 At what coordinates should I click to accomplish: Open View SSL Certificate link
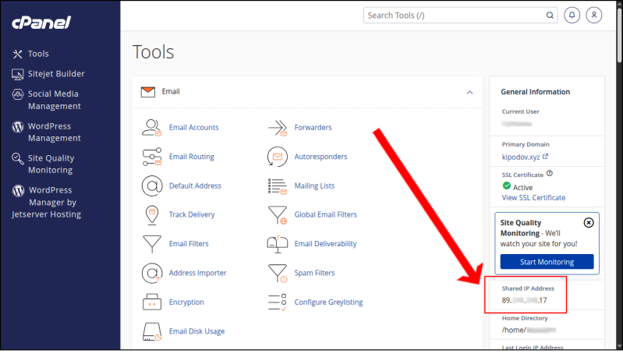coord(533,197)
